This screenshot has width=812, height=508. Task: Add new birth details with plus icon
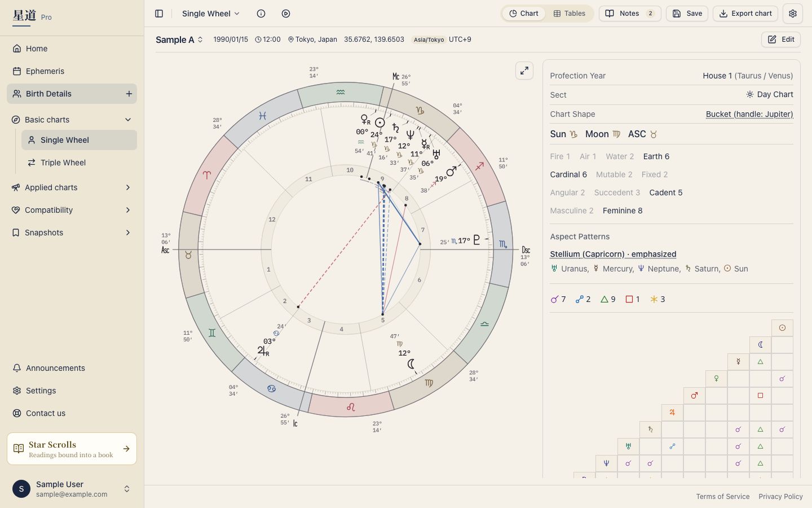[129, 94]
